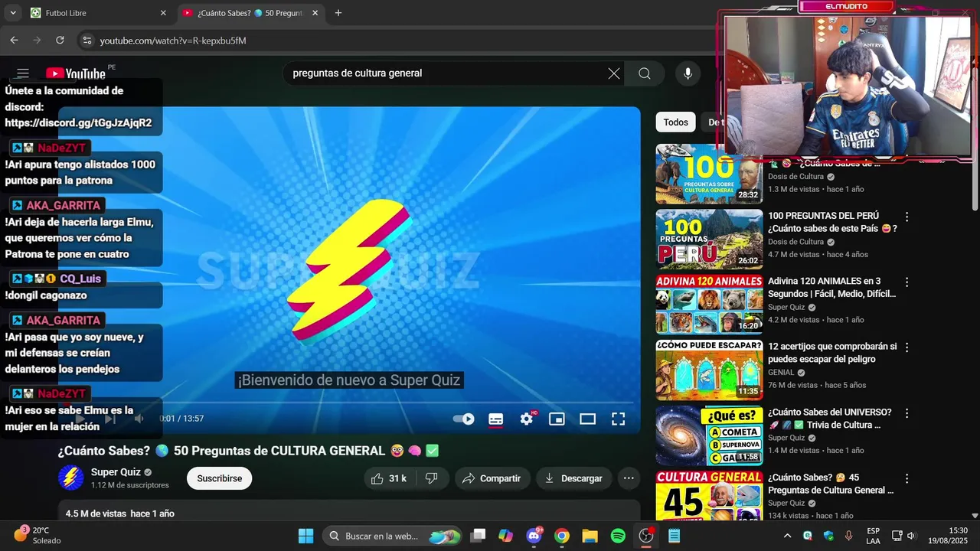Open the weather widget 20°C Soleado
Image resolution: width=980 pixels, height=551 pixels.
pos(37,535)
